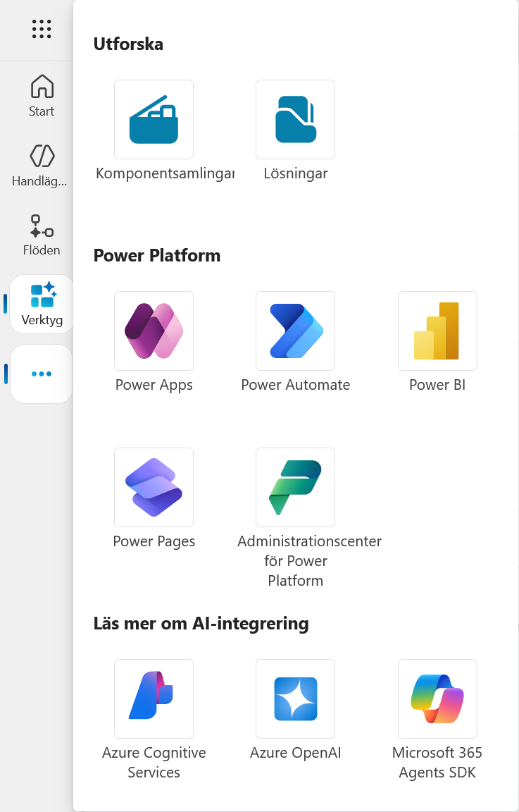Select Verktyg in the sidebar
This screenshot has width=519, height=812.
pyautogui.click(x=42, y=304)
